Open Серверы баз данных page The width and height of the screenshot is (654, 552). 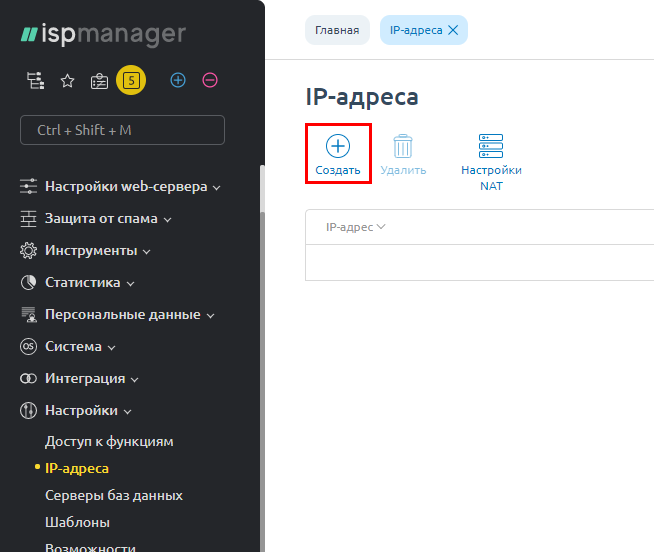click(114, 495)
